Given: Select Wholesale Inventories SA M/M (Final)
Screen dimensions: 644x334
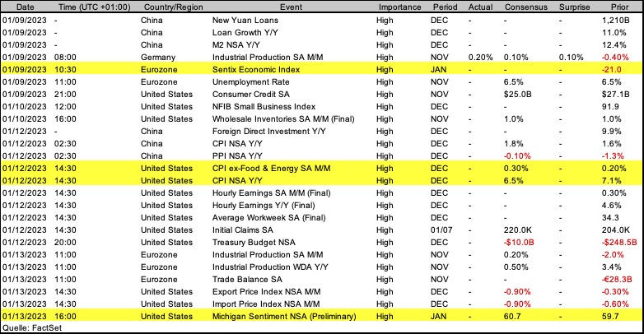Looking at the screenshot, I should coord(283,119).
